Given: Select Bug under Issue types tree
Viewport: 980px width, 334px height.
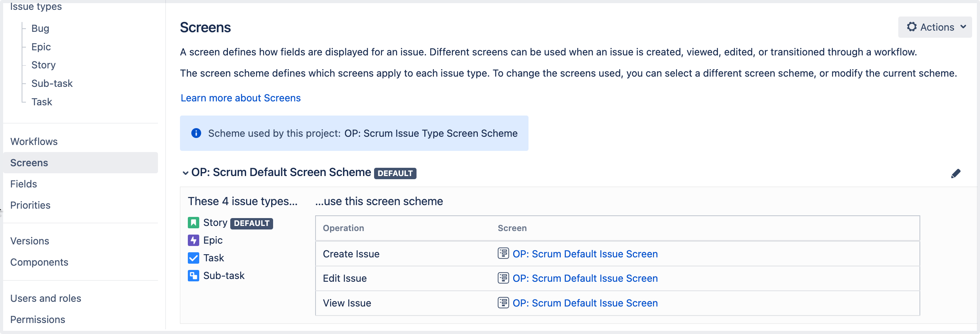Looking at the screenshot, I should 40,28.
